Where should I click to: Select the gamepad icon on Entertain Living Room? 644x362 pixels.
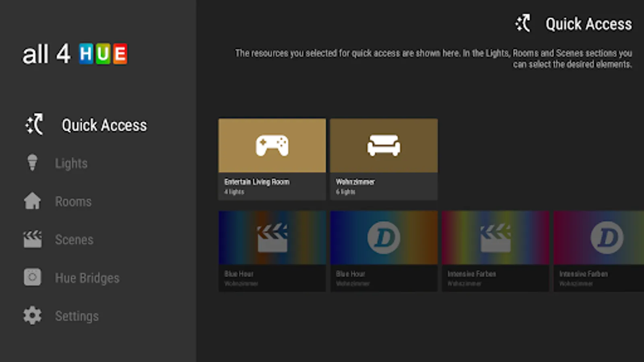coord(272,145)
